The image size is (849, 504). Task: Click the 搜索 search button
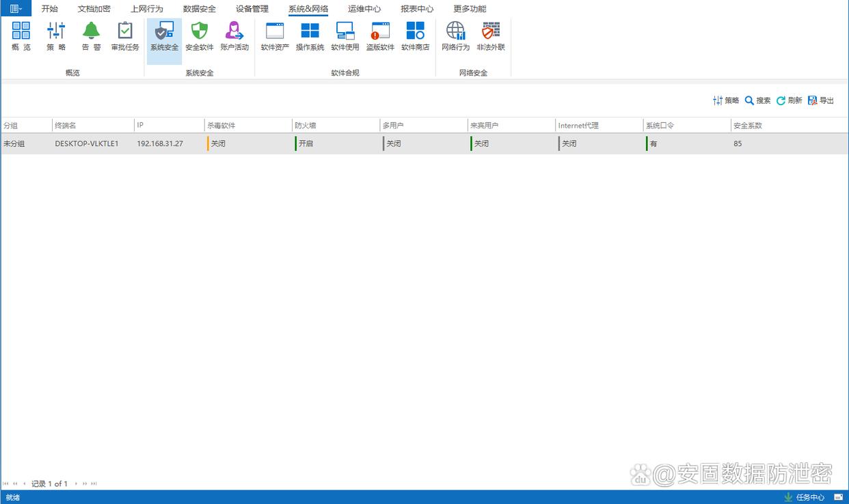(x=757, y=100)
